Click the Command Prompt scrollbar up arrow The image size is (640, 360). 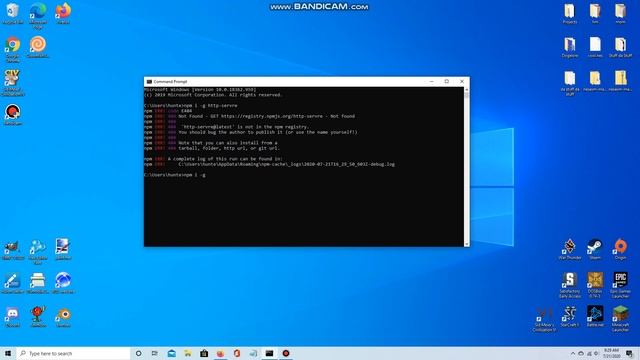click(467, 89)
